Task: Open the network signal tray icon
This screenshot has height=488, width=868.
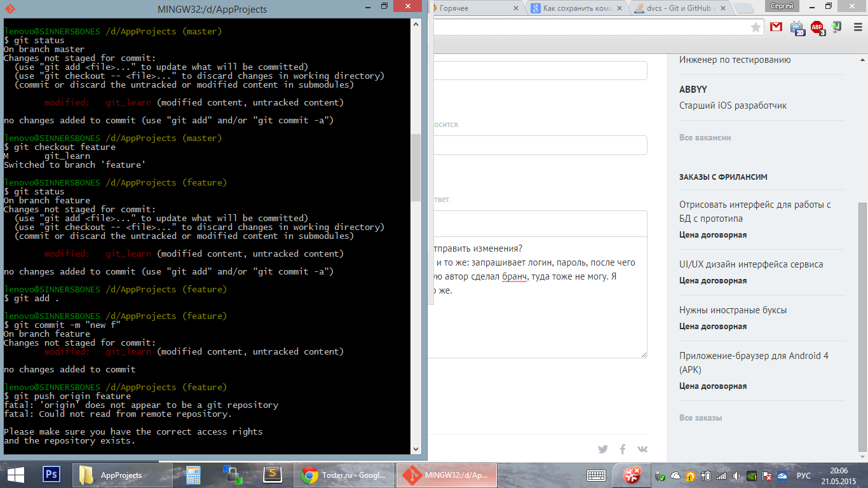Action: pos(721,475)
